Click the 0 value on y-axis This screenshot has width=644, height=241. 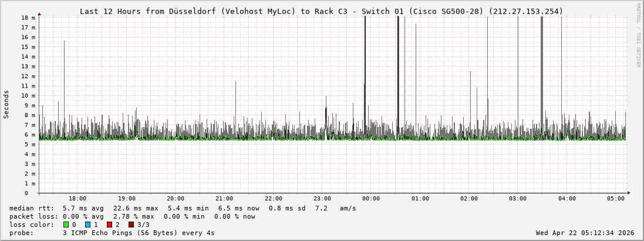click(x=26, y=193)
